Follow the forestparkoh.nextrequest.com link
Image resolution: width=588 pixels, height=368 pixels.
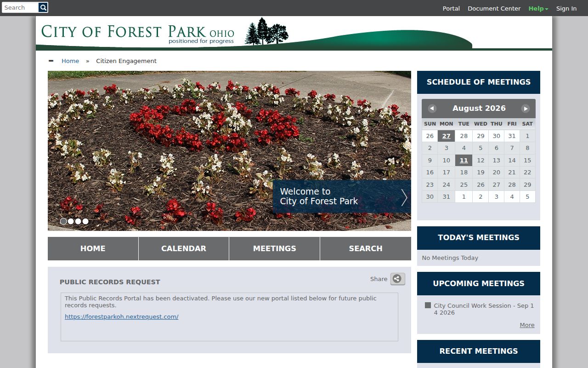pyautogui.click(x=122, y=316)
